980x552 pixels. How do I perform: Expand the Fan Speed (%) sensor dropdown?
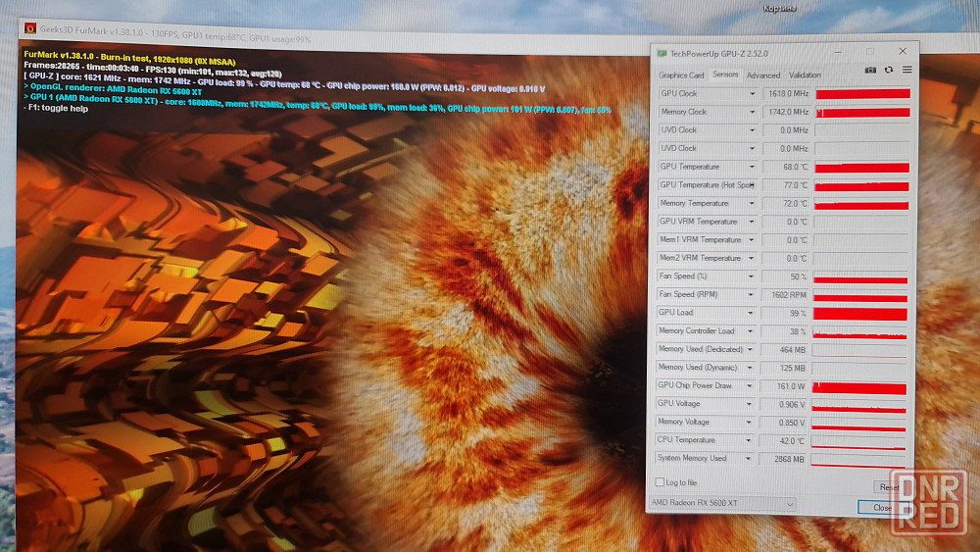pos(751,276)
